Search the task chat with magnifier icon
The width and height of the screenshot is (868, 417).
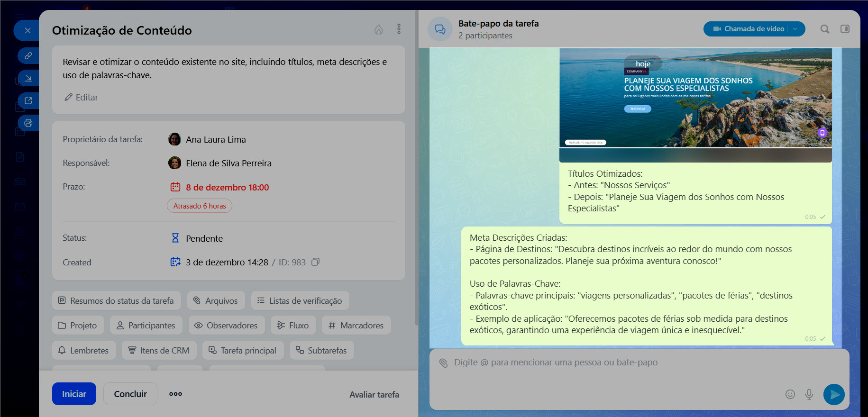click(x=825, y=29)
